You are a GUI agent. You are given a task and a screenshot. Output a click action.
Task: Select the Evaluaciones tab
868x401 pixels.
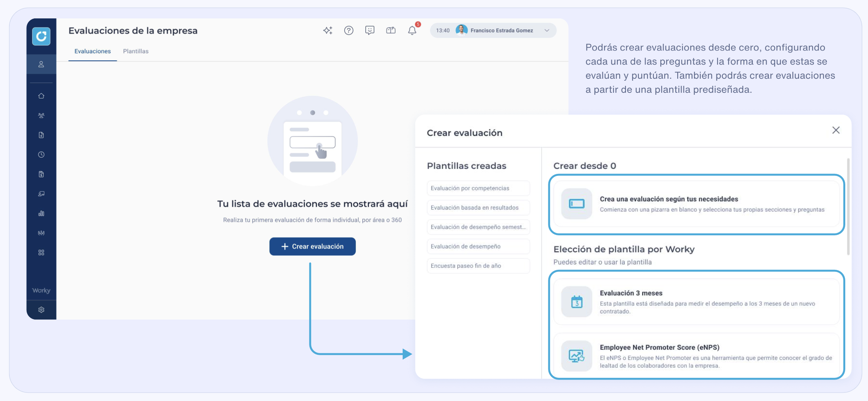point(92,51)
